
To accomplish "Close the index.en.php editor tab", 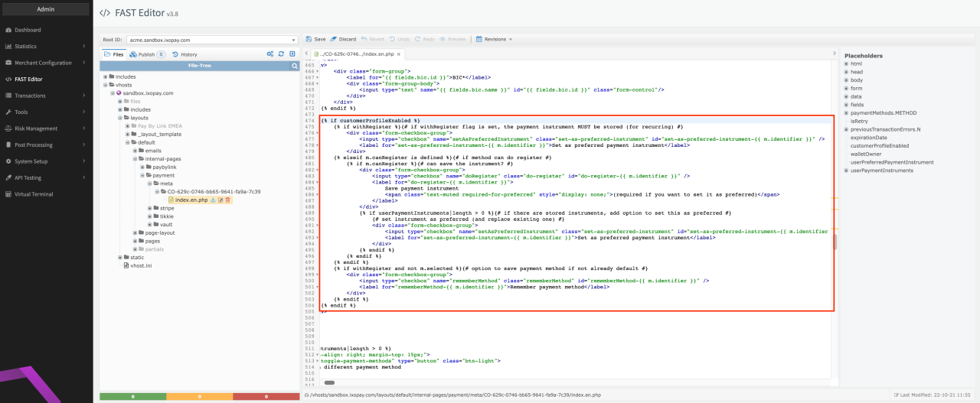I will point(399,54).
